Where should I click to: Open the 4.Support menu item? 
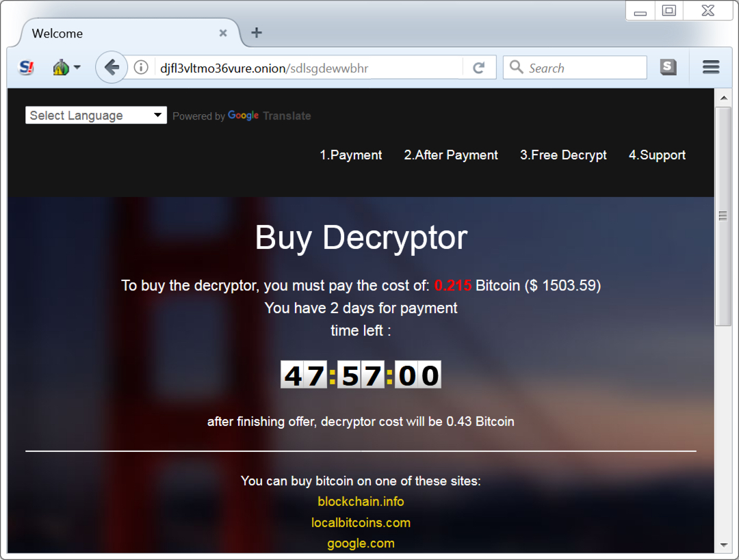click(657, 155)
